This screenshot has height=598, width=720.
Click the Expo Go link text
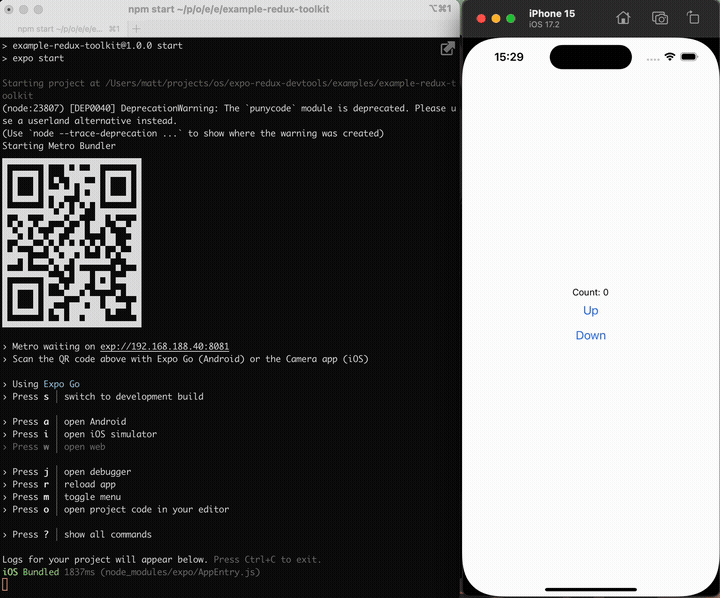(x=62, y=384)
